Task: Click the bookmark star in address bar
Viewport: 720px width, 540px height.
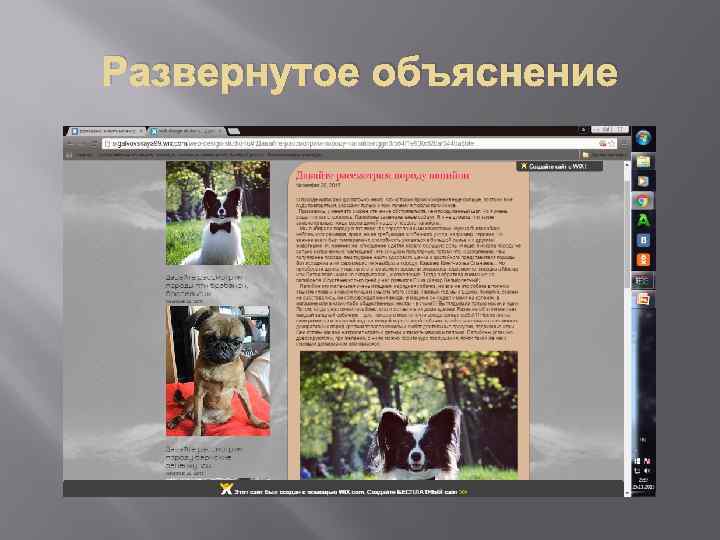Action: click(612, 144)
